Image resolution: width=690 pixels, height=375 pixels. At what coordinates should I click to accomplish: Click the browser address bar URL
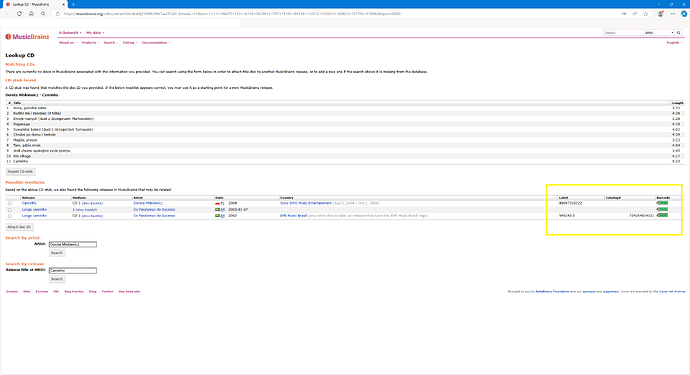(x=232, y=14)
